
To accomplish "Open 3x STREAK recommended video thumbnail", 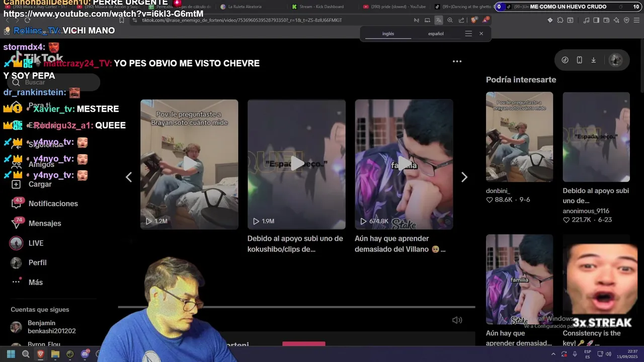I will 596,279.
